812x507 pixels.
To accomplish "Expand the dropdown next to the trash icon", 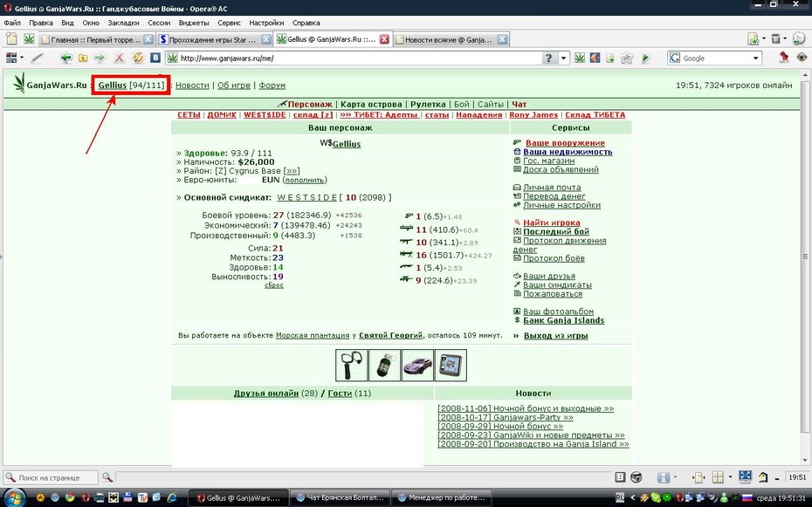I will (x=785, y=38).
